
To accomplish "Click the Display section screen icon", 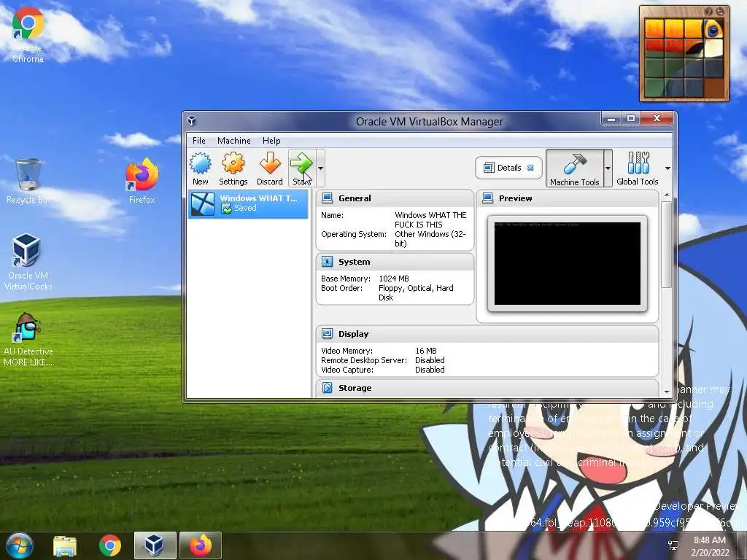I will (327, 334).
